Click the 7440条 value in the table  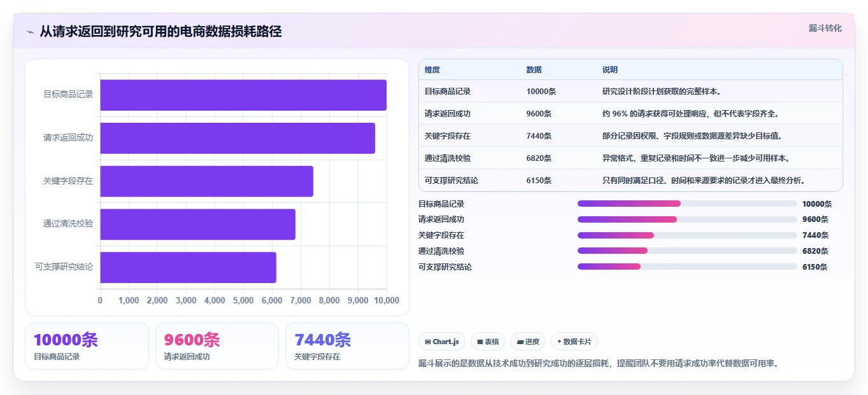tap(539, 136)
